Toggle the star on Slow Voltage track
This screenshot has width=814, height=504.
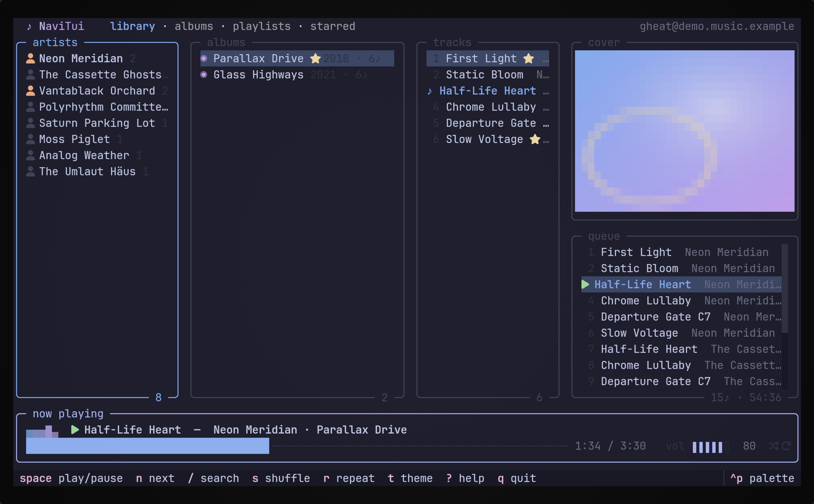coord(535,139)
